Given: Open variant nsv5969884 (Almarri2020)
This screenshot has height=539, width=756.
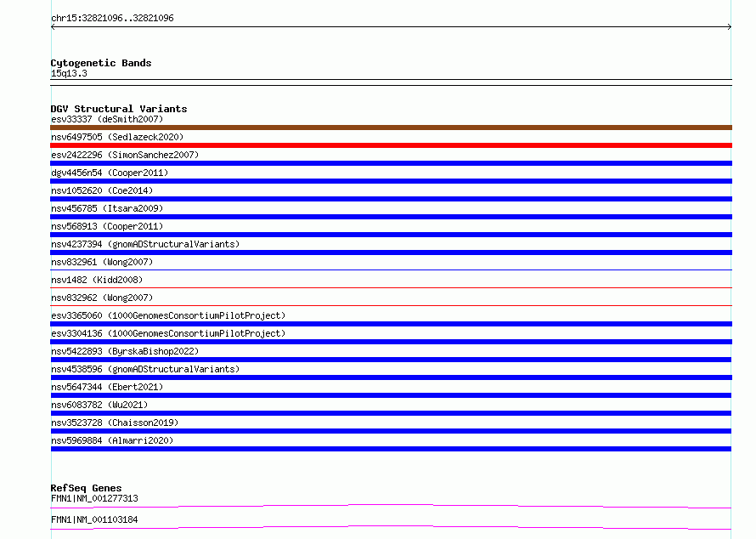Looking at the screenshot, I should (112, 440).
